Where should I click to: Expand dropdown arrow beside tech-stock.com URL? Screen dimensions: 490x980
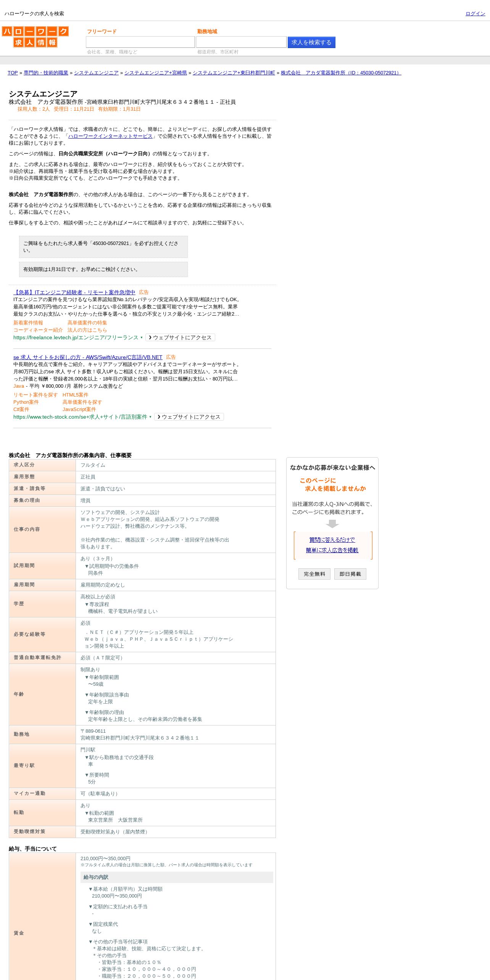click(x=150, y=417)
